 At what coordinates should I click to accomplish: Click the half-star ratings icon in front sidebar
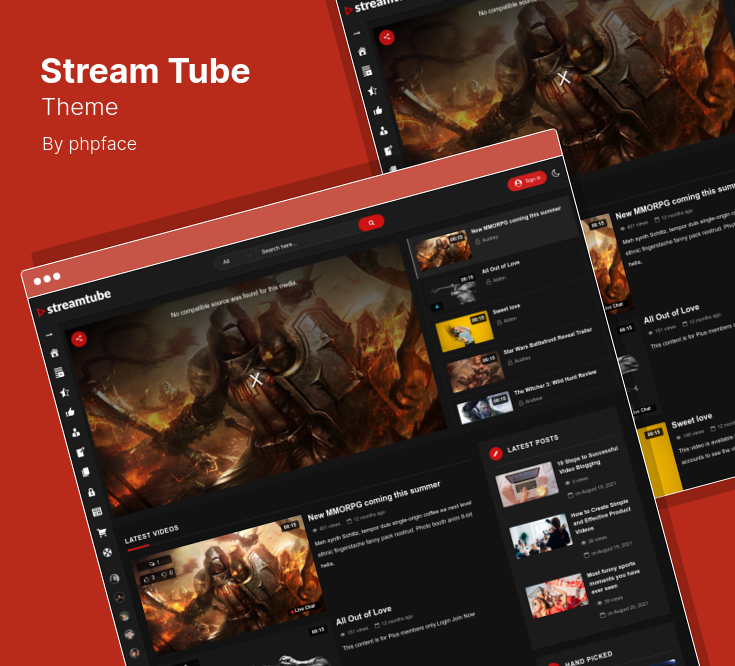pos(65,392)
